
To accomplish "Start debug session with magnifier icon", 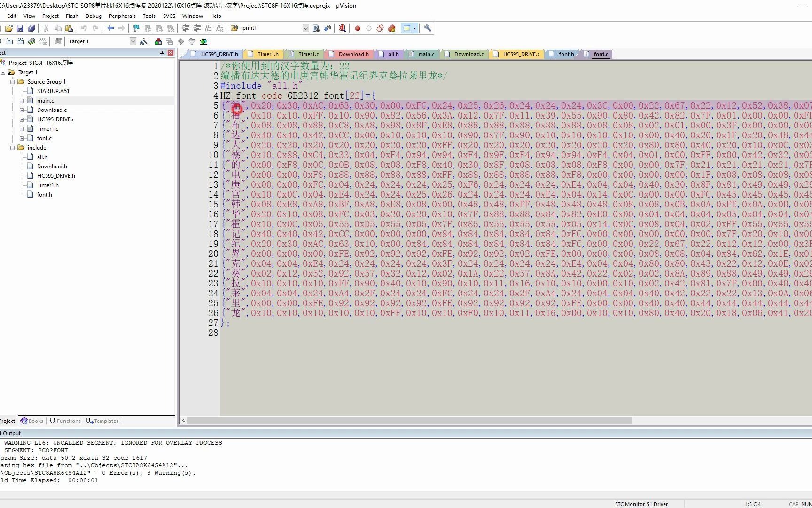I will tap(343, 28).
